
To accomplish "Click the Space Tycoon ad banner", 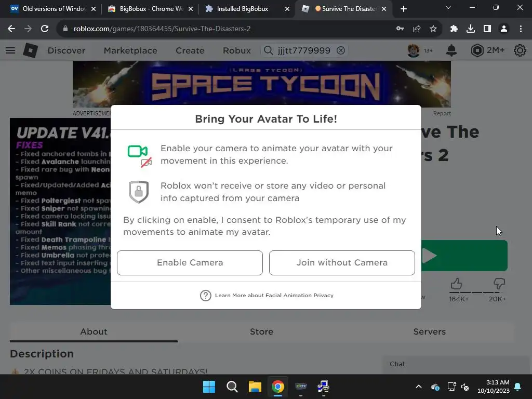I will (x=262, y=84).
